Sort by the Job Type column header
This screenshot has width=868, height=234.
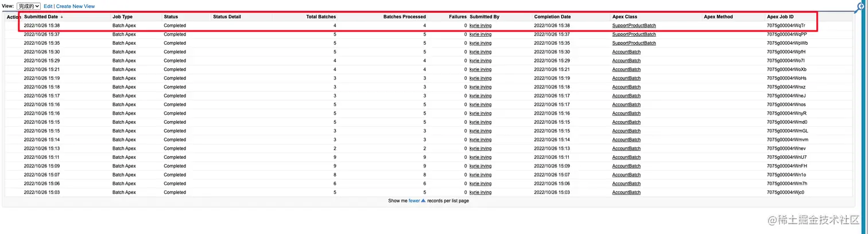pyautogui.click(x=122, y=17)
